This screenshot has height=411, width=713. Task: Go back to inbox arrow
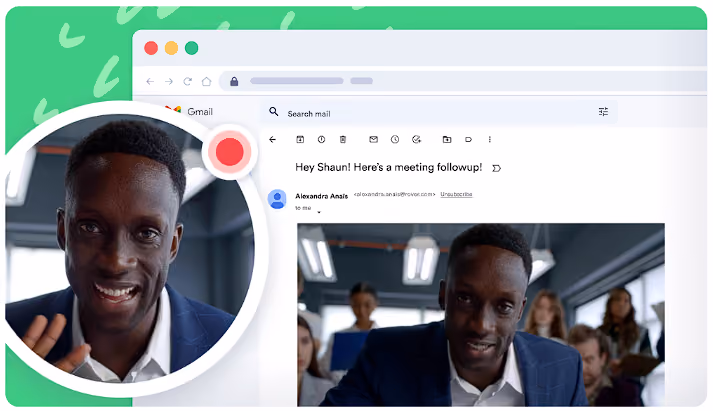[272, 140]
